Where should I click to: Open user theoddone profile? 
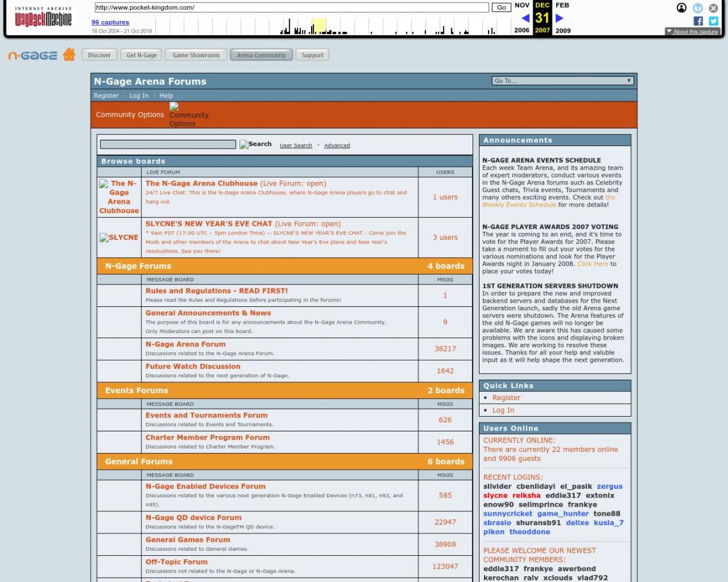pos(530,532)
